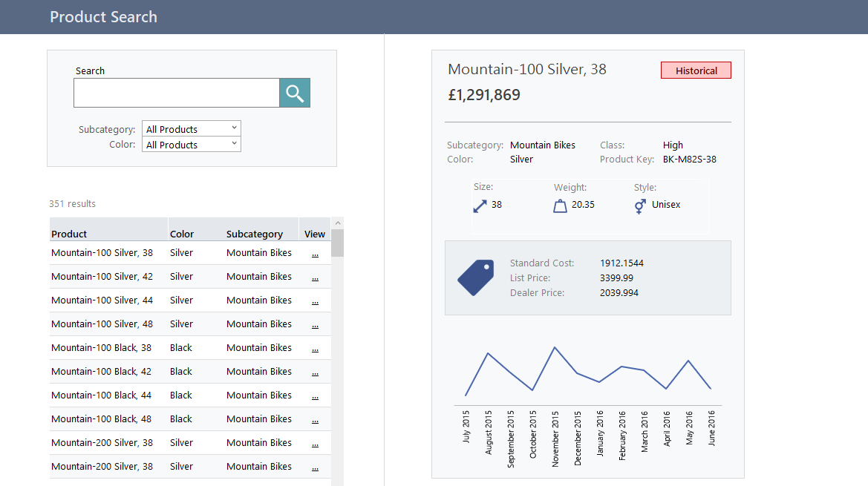Open the Subcategory dropdown

(191, 128)
